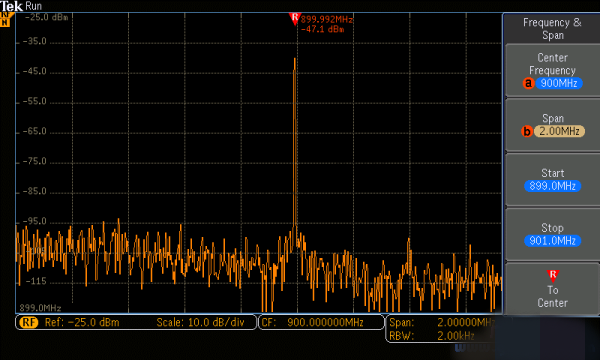The width and height of the screenshot is (600, 360).
Task: Click the Span and RBW readout box
Action: click(441, 329)
